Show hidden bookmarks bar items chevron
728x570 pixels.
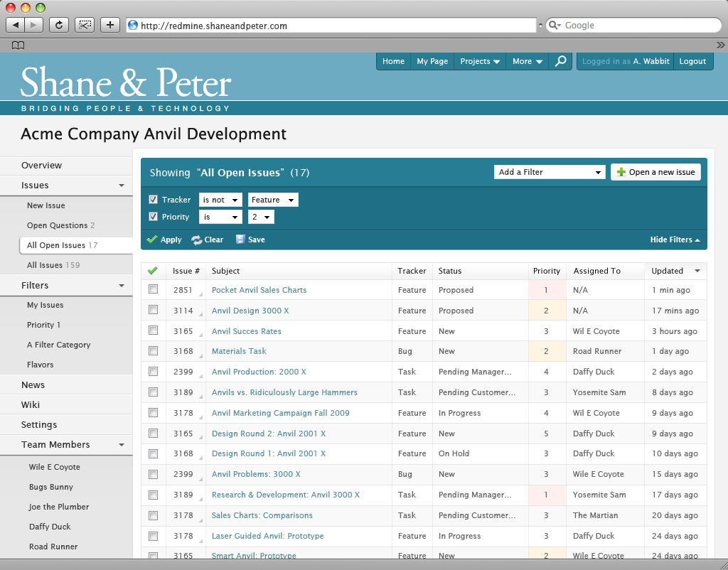pos(720,45)
